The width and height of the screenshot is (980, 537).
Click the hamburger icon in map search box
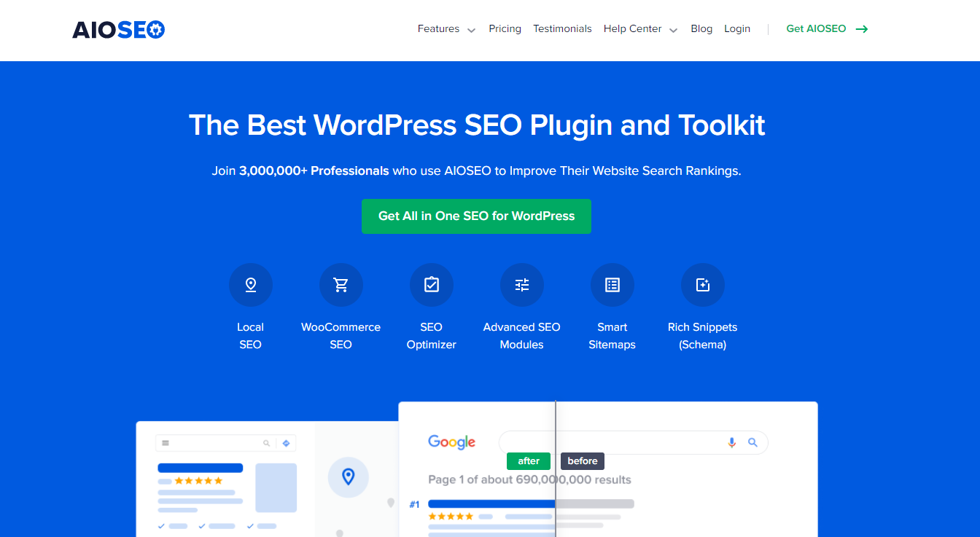click(166, 443)
